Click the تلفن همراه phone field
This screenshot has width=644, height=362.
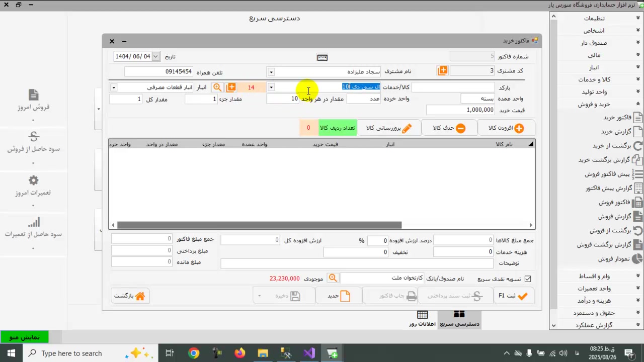pos(158,72)
